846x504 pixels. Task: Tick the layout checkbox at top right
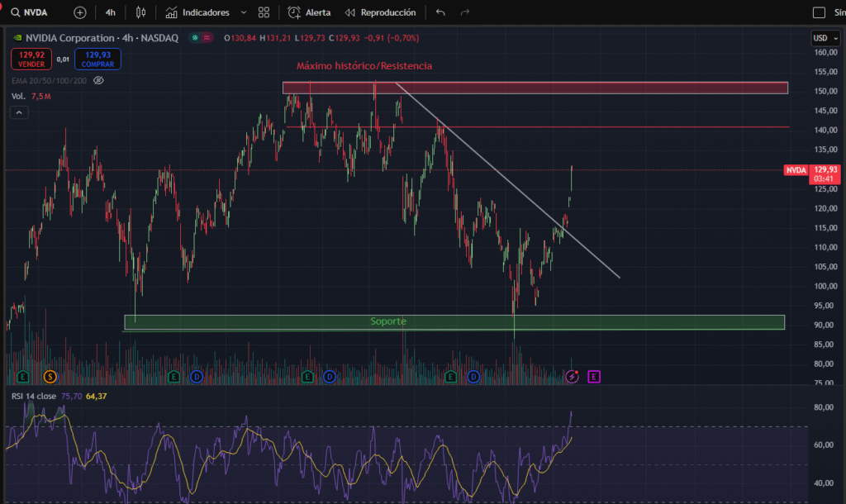[x=819, y=12]
